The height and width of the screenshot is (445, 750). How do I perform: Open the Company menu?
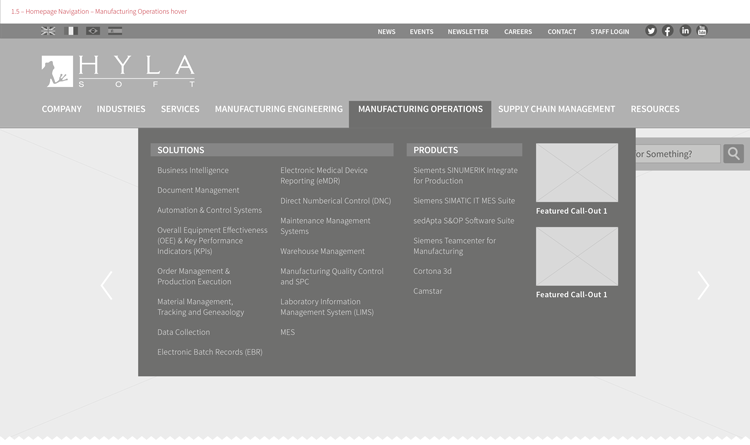pyautogui.click(x=62, y=109)
